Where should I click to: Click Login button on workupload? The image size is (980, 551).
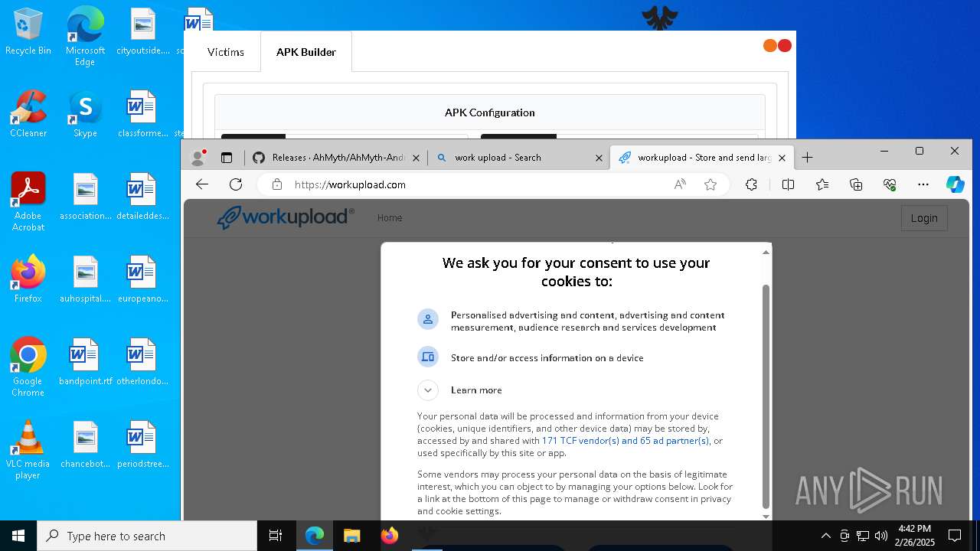[x=924, y=218]
